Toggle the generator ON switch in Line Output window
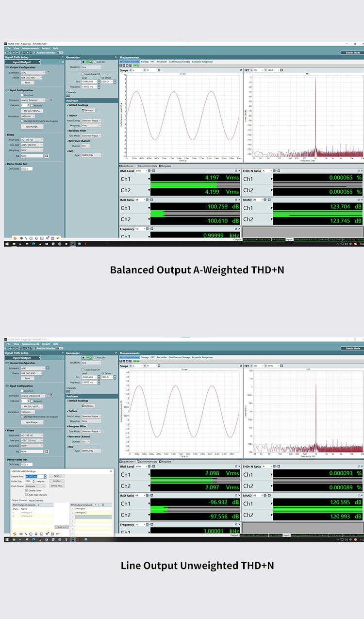Viewport: 364px width, 619px height. tap(87, 357)
